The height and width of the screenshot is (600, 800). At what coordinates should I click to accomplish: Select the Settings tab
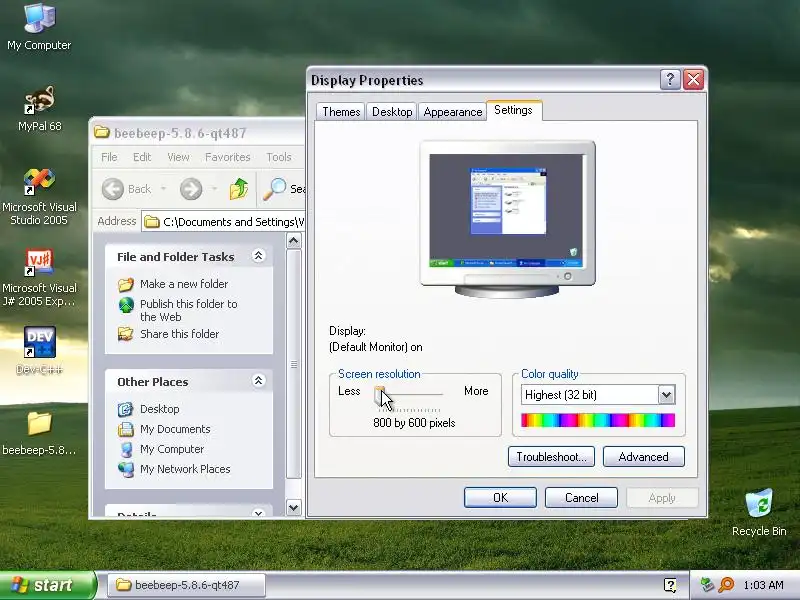[513, 110]
